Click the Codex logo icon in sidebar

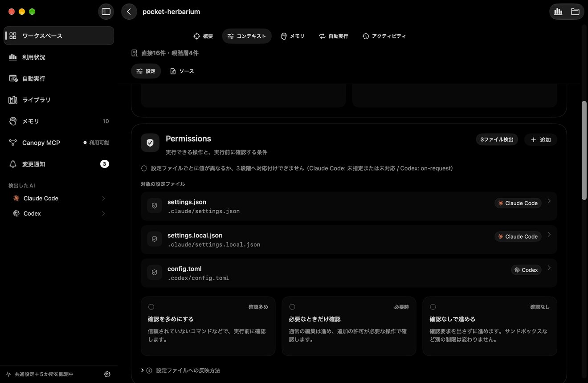[16, 213]
